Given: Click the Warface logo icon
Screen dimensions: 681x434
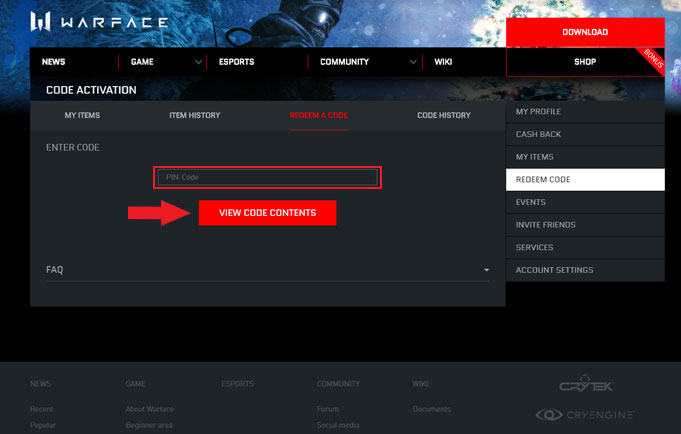Looking at the screenshot, I should [x=41, y=22].
